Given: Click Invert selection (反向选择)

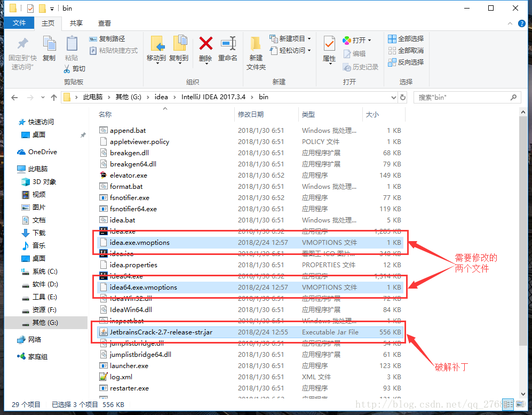Looking at the screenshot, I should 406,62.
